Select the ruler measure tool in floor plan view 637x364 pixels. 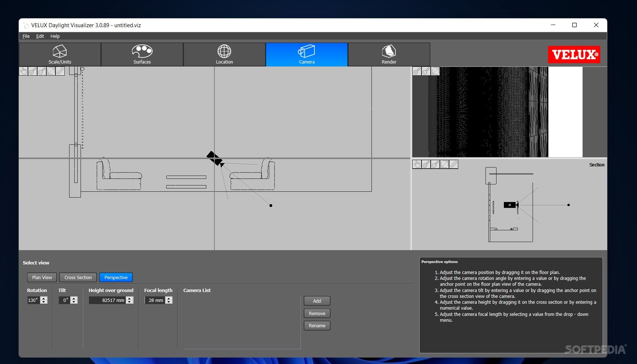click(x=60, y=71)
